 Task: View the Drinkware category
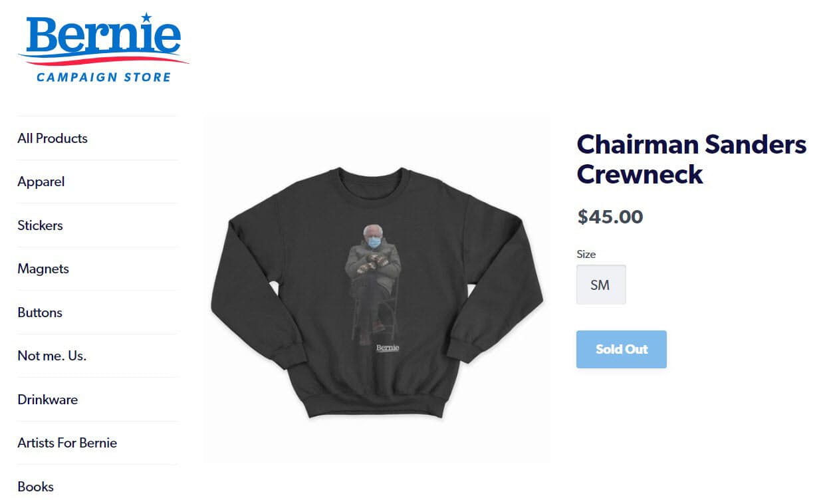tap(48, 400)
